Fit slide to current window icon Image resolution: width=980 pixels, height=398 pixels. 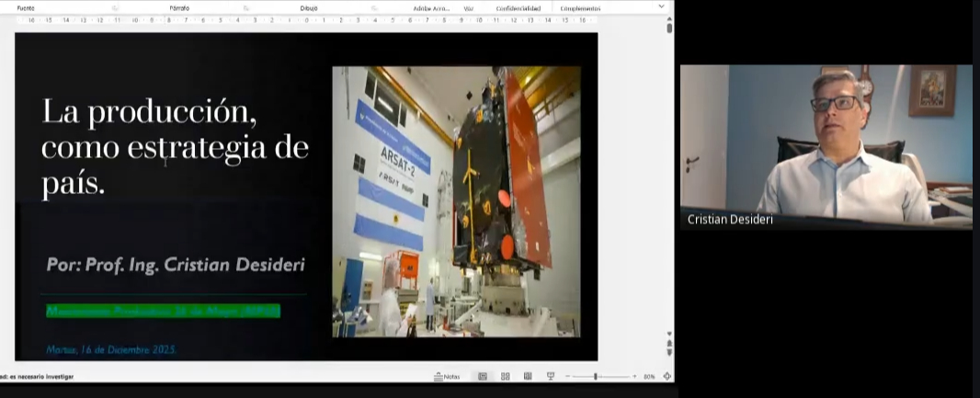pyautogui.click(x=667, y=376)
